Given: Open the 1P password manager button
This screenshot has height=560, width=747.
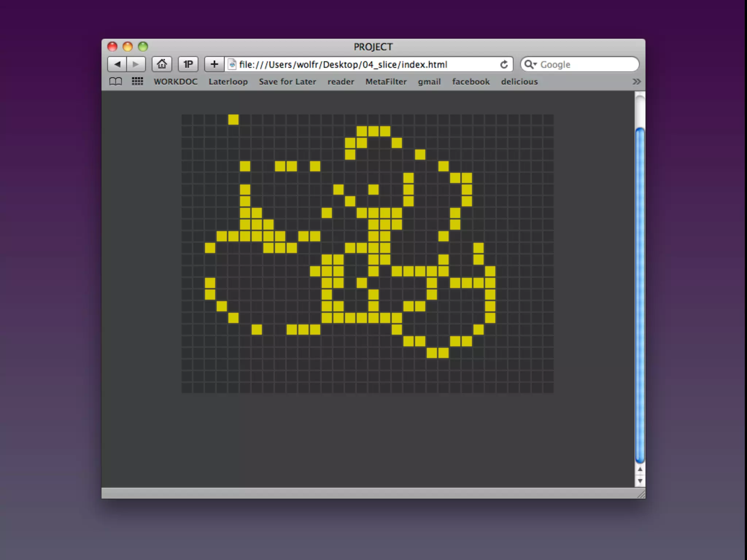Looking at the screenshot, I should pyautogui.click(x=188, y=65).
